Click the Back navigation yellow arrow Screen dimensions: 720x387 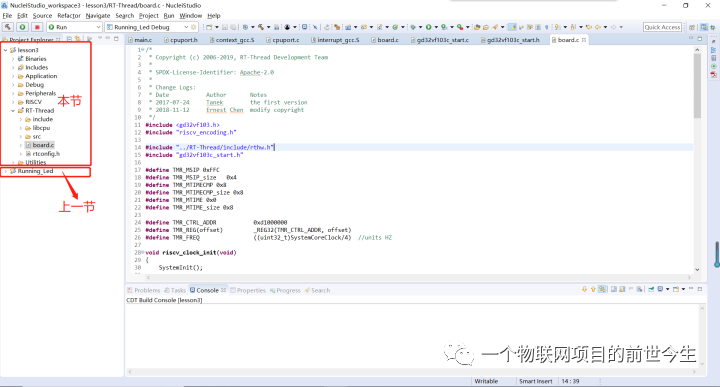click(598, 27)
